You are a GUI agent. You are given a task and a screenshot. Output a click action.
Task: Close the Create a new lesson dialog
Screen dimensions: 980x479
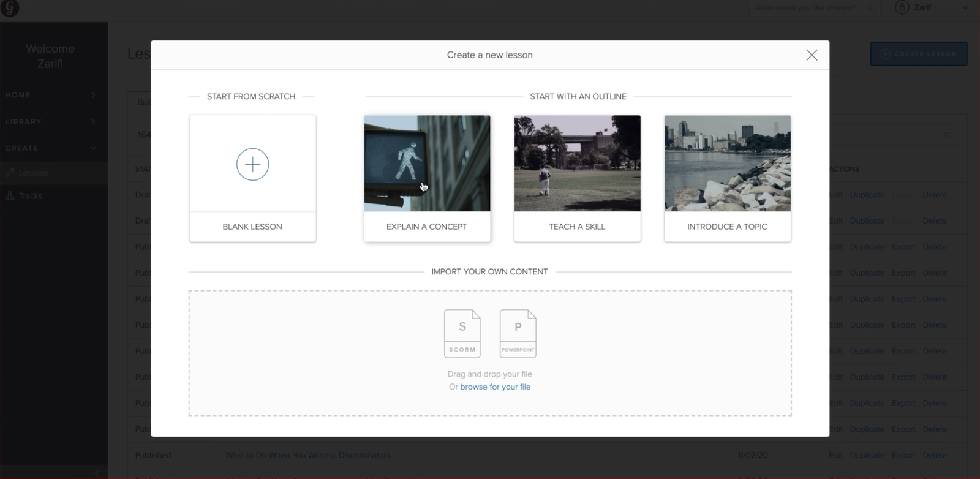pos(812,55)
